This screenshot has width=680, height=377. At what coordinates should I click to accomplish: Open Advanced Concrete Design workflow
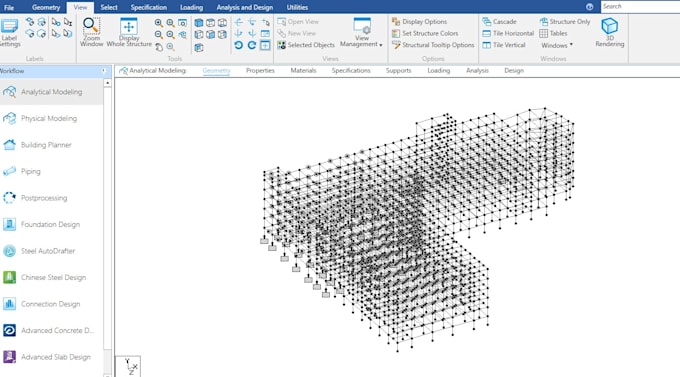52,331
